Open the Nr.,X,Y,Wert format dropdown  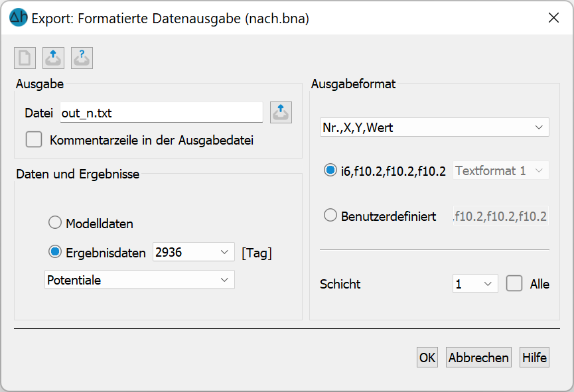tap(434, 127)
